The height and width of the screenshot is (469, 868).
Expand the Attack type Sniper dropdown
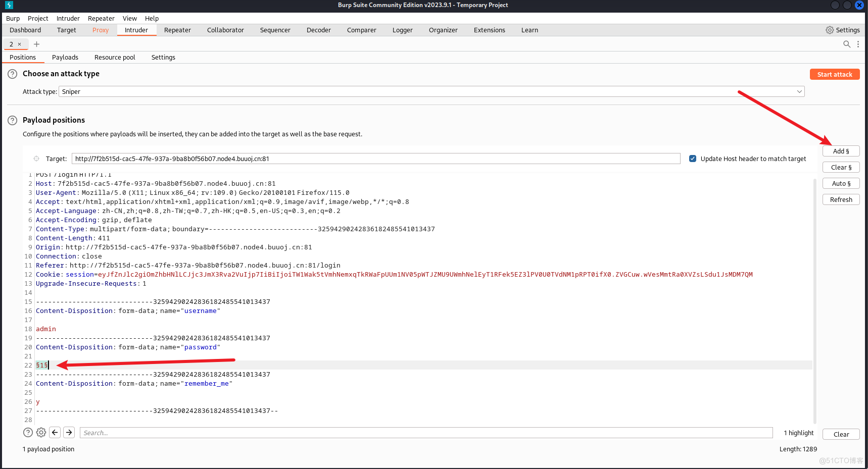click(431, 91)
